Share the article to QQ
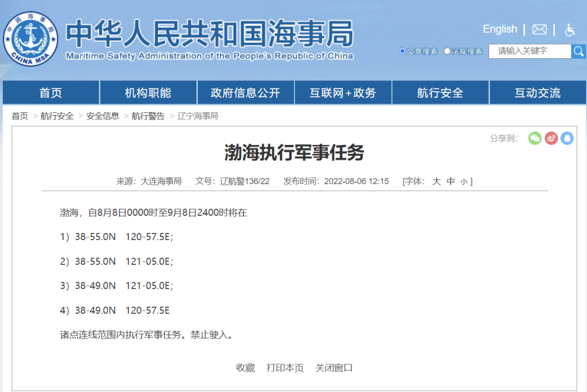This screenshot has width=587, height=392. pyautogui.click(x=567, y=138)
